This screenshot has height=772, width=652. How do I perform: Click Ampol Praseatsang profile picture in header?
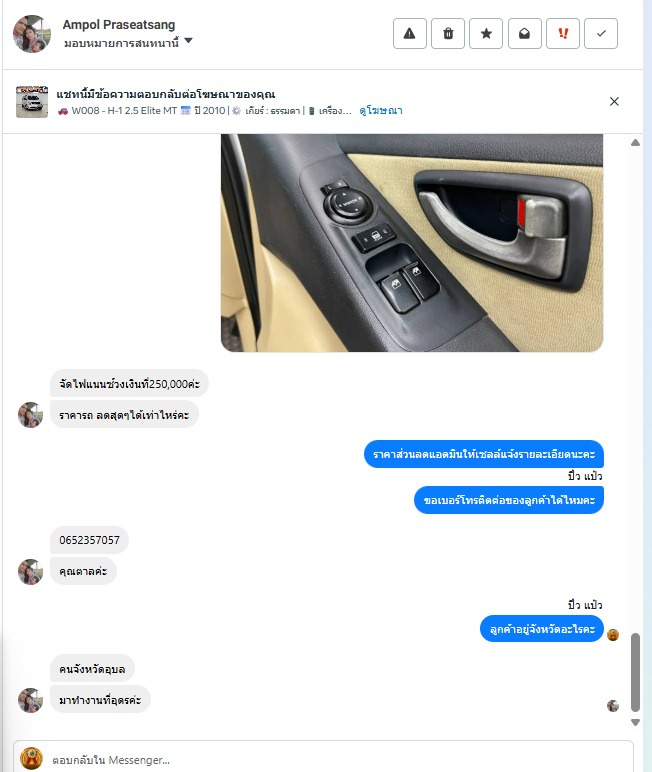(x=32, y=33)
